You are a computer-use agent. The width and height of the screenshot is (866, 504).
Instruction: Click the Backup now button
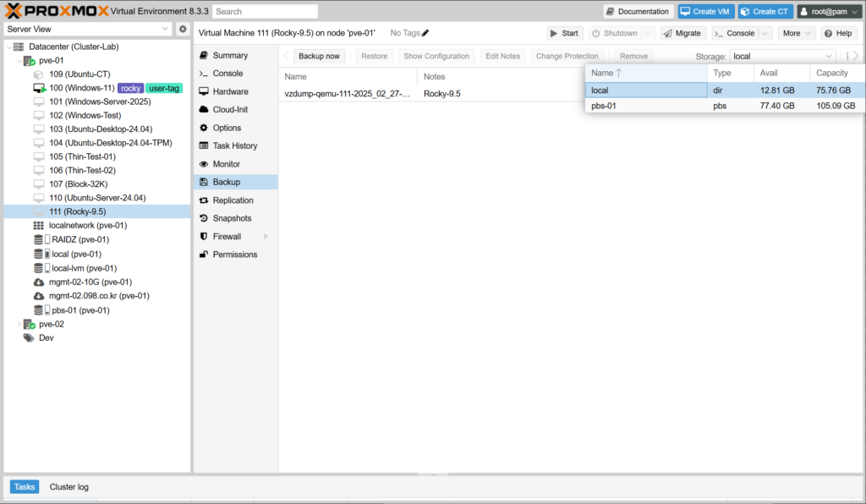(319, 56)
